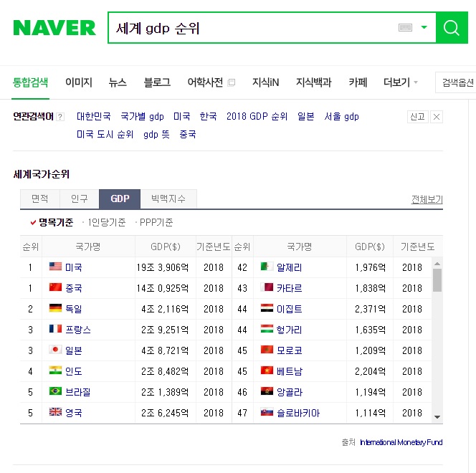Expand the search suggestions dropdown arrow
476x473 pixels.
click(x=424, y=28)
